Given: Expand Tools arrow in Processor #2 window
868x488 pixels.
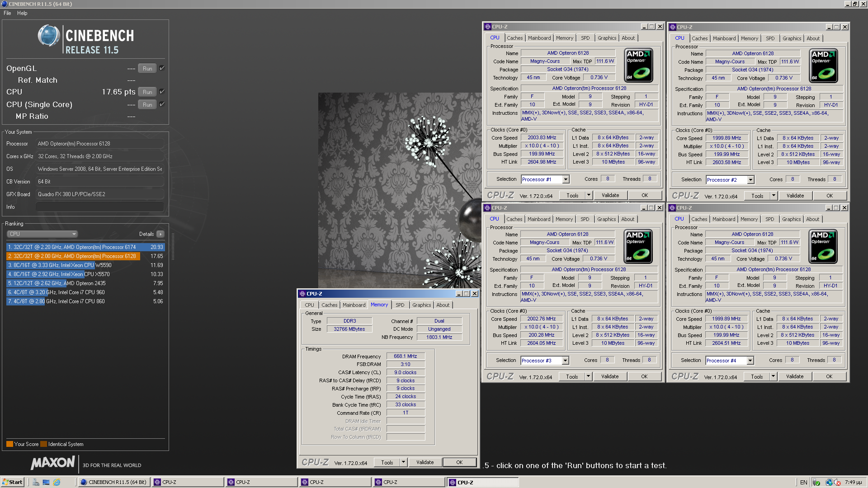Looking at the screenshot, I should point(774,196).
